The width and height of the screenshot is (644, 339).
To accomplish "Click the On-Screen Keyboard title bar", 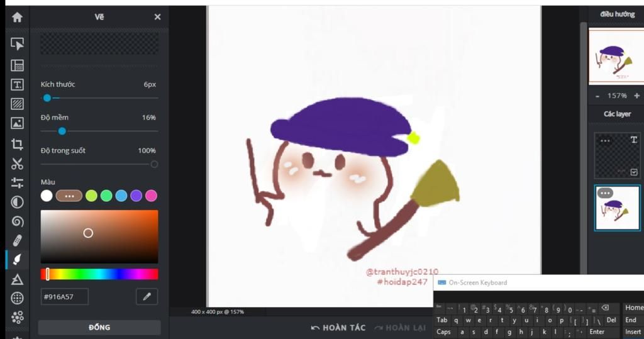I will coord(539,282).
